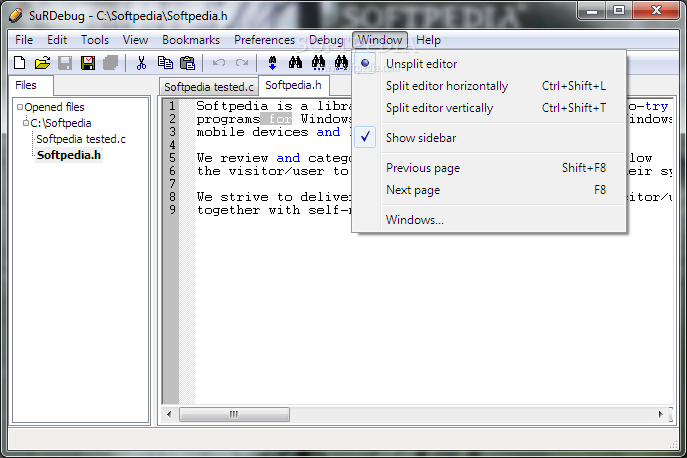Image resolution: width=687 pixels, height=458 pixels.
Task: Open the File menu
Action: pyautogui.click(x=24, y=40)
